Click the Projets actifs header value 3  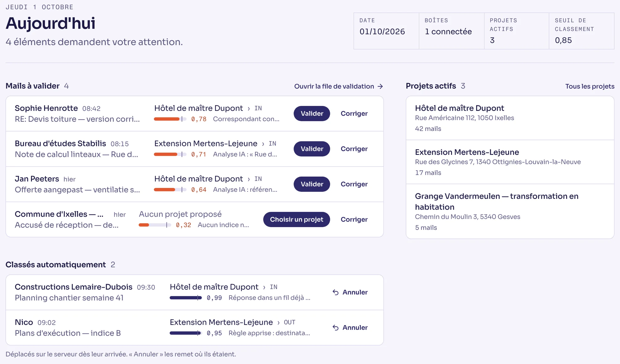pyautogui.click(x=492, y=40)
